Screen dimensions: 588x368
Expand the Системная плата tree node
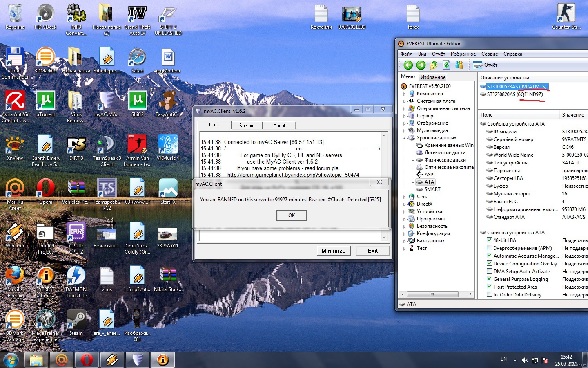tap(405, 101)
